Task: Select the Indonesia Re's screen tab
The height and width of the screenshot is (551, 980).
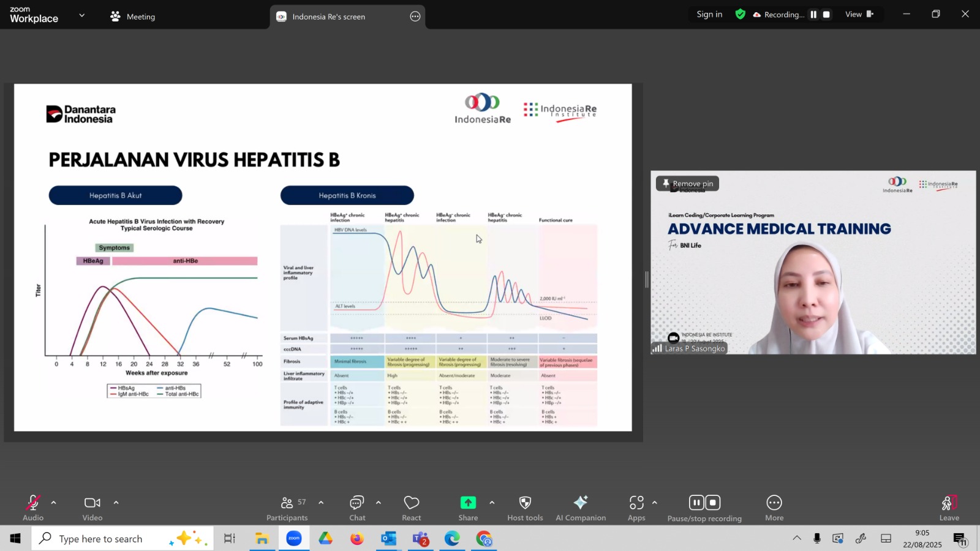Action: pos(328,17)
